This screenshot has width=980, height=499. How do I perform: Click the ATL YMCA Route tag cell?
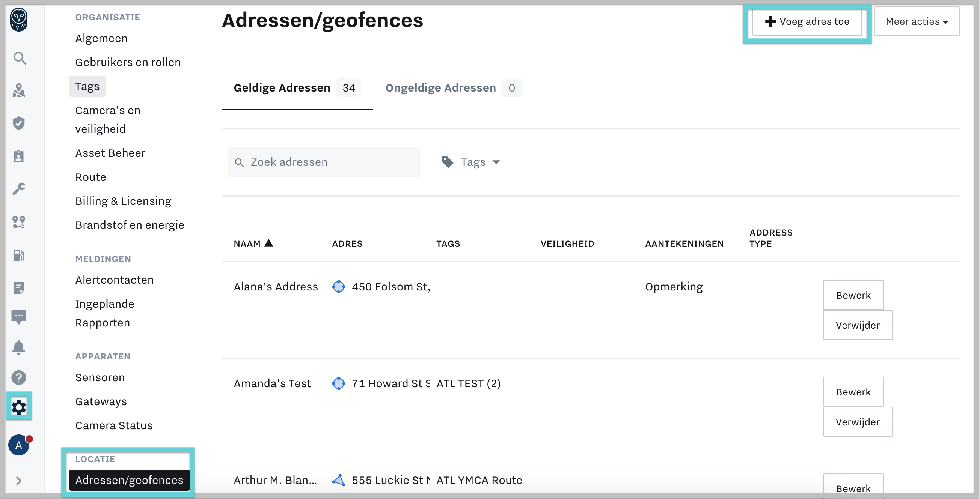pyautogui.click(x=479, y=480)
